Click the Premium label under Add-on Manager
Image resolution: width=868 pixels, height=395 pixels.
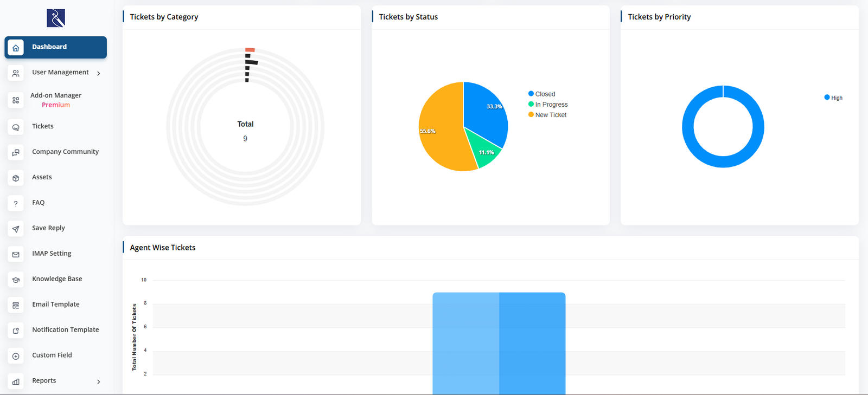tap(56, 105)
